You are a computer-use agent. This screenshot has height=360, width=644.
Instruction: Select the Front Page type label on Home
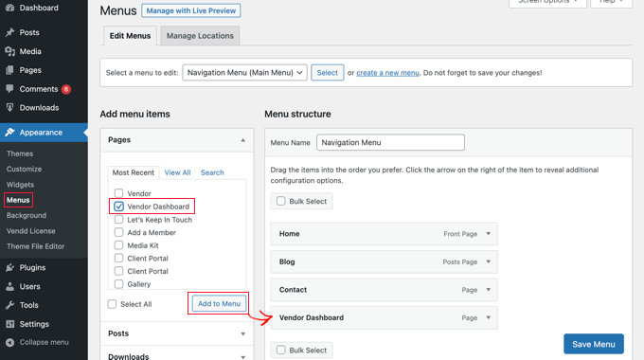pyautogui.click(x=460, y=234)
